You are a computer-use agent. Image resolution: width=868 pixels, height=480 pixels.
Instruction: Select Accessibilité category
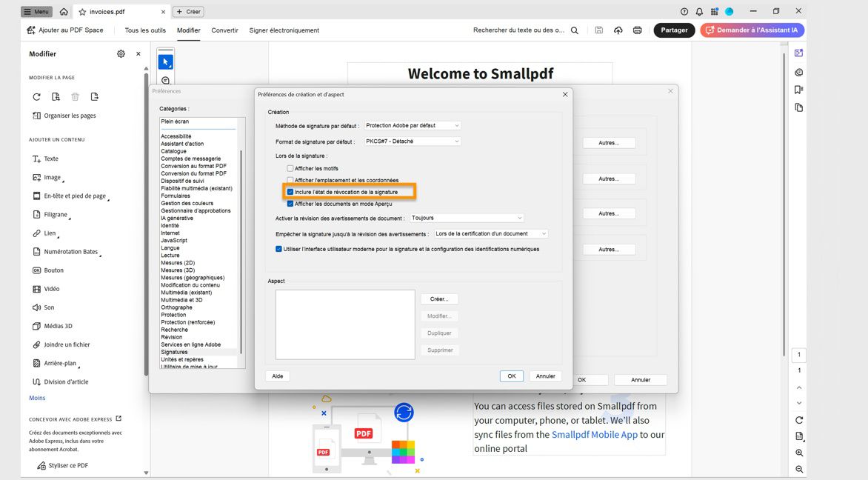click(176, 136)
